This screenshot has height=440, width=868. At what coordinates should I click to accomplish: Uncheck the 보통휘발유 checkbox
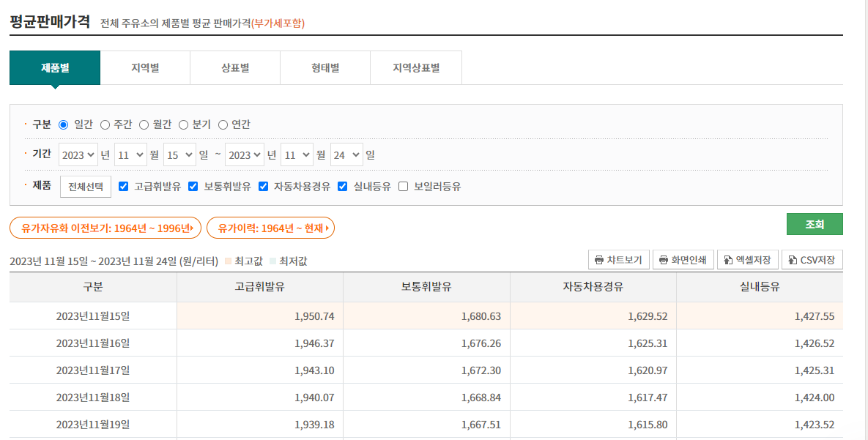click(x=193, y=187)
